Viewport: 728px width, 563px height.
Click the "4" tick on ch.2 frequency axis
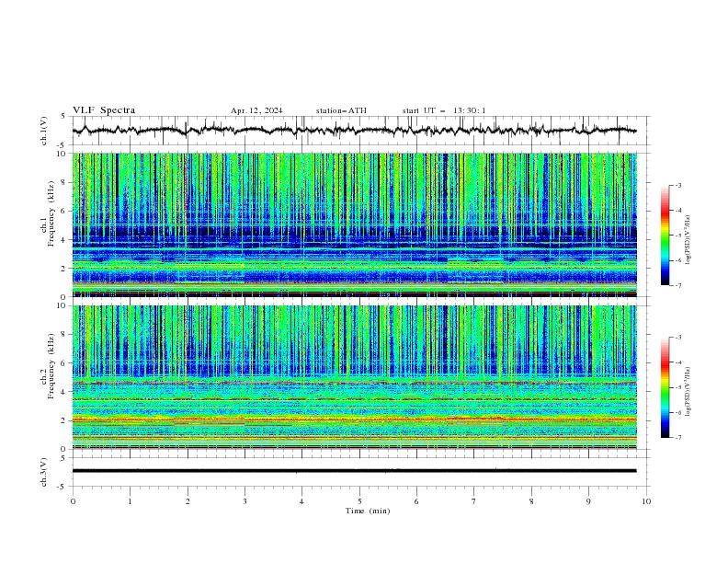(x=64, y=392)
